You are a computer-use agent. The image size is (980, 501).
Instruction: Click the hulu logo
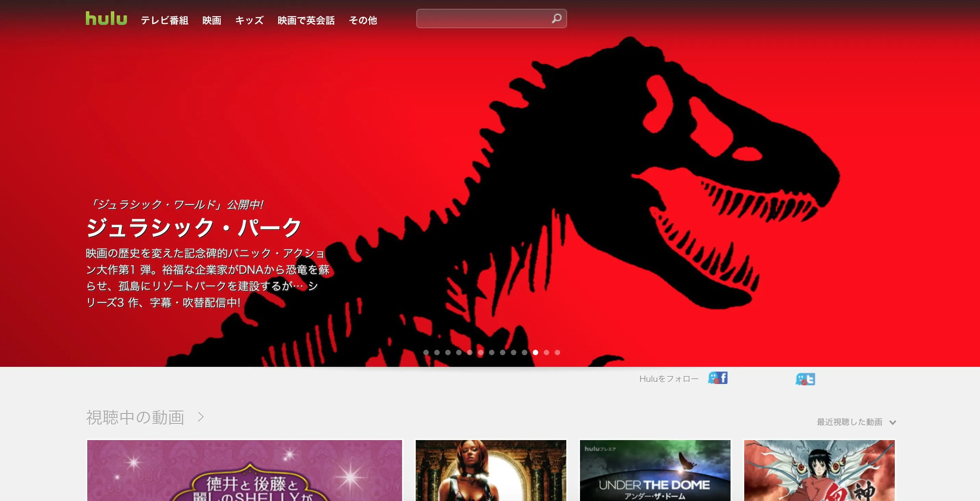pyautogui.click(x=106, y=18)
